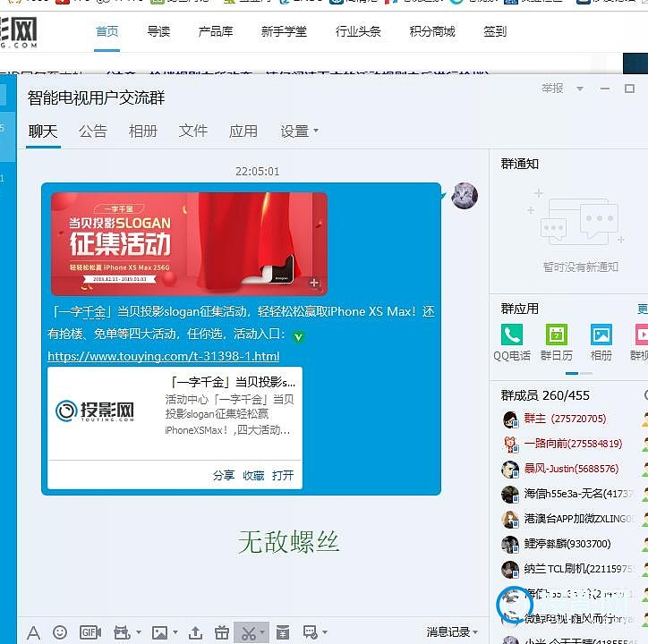648x644 pixels.
Task: Open 产品库 in browser navigation
Action: [216, 31]
